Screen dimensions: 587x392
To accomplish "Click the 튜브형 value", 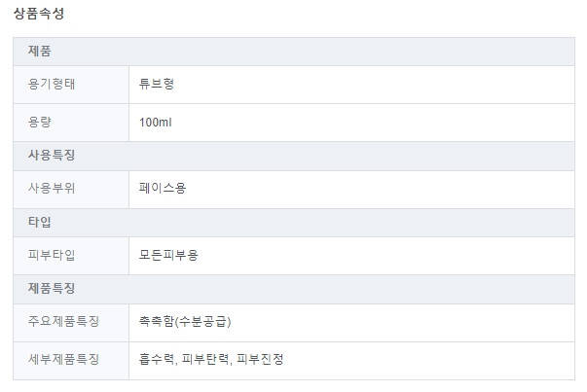I will tap(157, 85).
